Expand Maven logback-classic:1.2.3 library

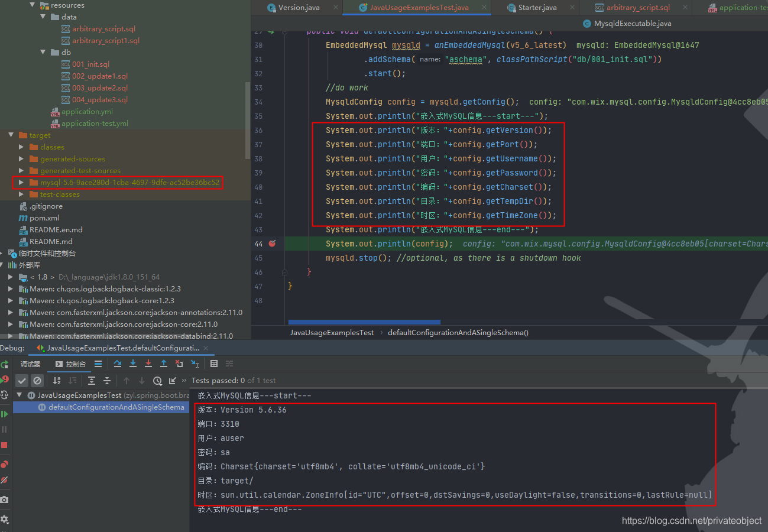tap(11, 289)
